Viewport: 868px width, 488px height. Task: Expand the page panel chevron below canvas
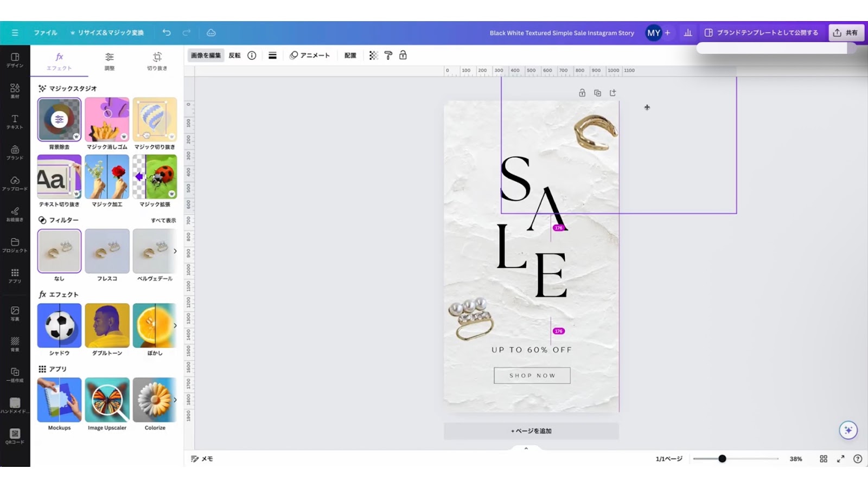(526, 448)
